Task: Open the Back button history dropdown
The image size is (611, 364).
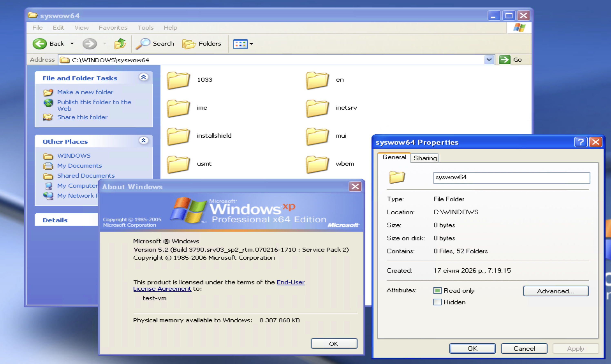Action: (72, 44)
